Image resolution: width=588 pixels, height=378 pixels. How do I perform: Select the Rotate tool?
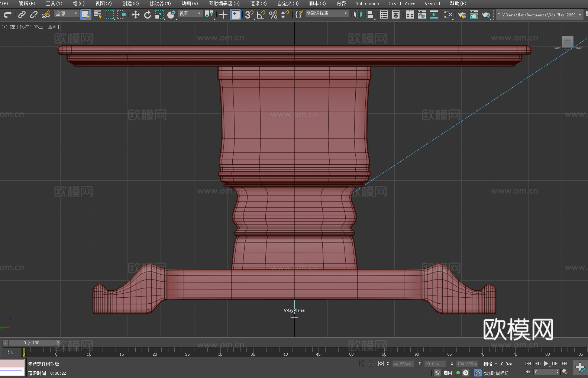pos(148,14)
